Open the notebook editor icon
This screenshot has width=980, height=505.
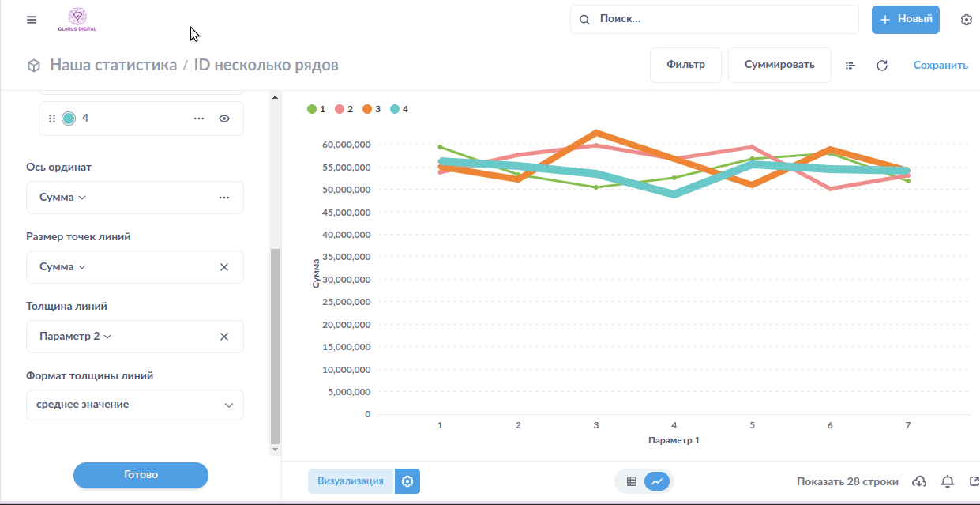pos(850,66)
